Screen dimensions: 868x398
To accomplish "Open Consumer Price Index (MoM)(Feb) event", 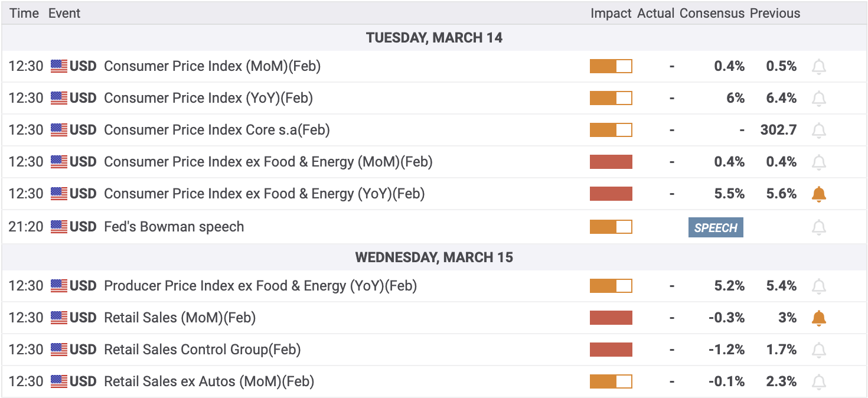I will [212, 66].
